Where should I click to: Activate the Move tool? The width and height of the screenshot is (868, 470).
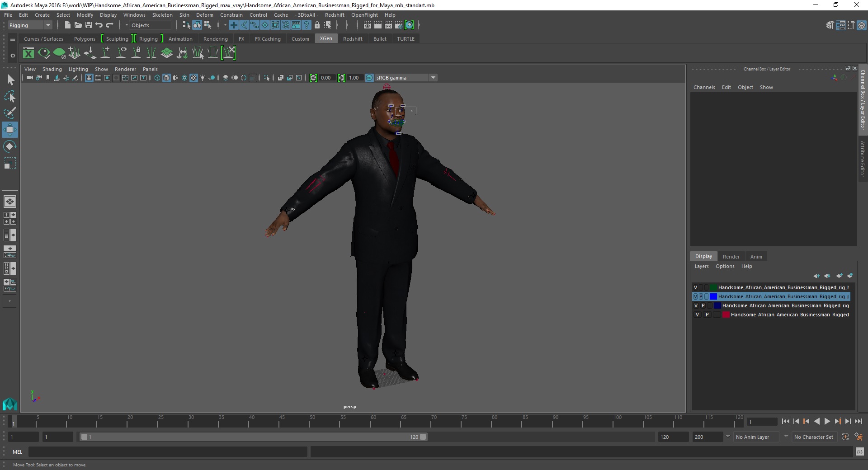[x=10, y=130]
